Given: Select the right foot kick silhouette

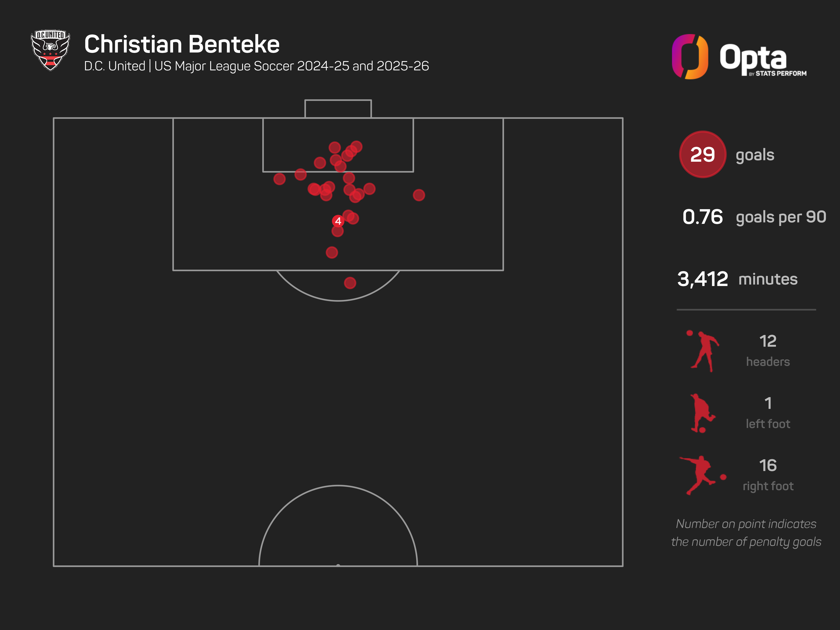Looking at the screenshot, I should pos(701,475).
